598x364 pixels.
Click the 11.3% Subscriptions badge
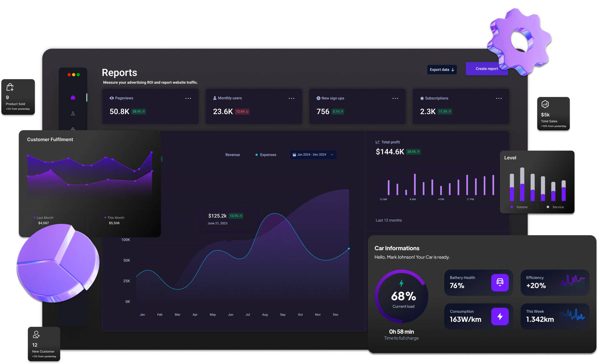point(445,112)
